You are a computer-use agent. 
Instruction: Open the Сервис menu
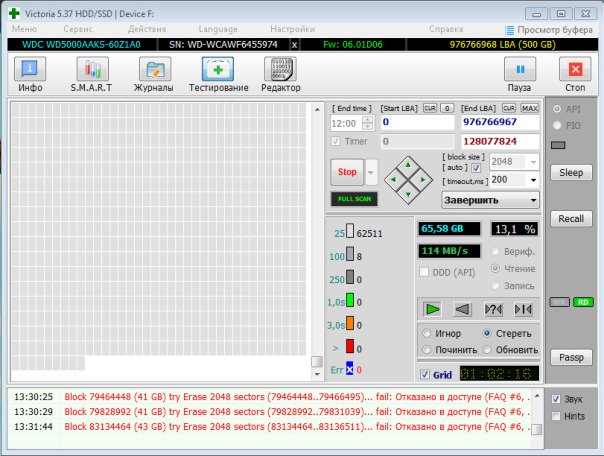[x=79, y=30]
